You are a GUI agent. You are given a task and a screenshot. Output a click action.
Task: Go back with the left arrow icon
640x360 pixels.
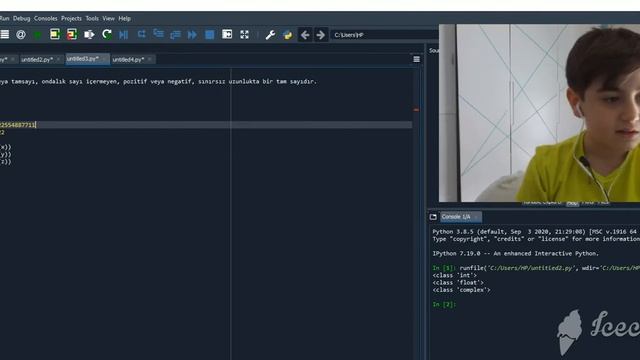[305, 35]
